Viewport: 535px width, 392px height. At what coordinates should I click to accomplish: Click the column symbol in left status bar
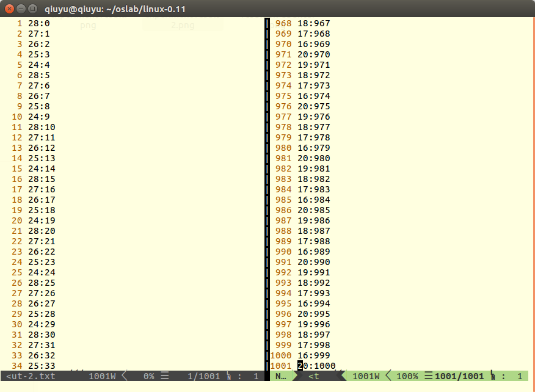click(230, 376)
